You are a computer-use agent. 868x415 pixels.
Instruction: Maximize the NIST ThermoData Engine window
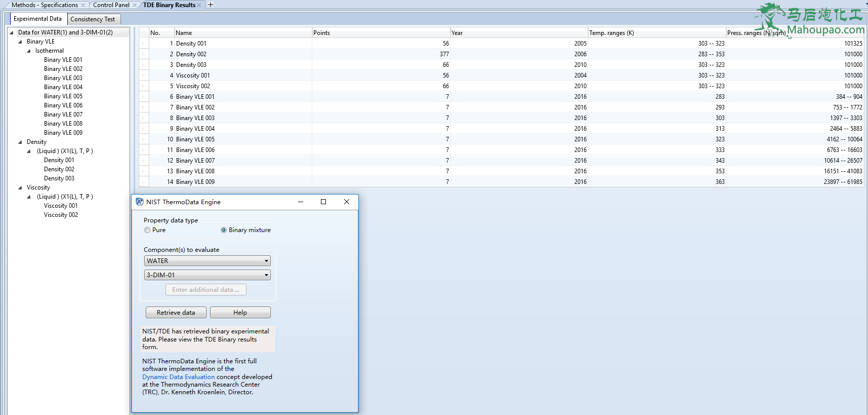click(323, 202)
